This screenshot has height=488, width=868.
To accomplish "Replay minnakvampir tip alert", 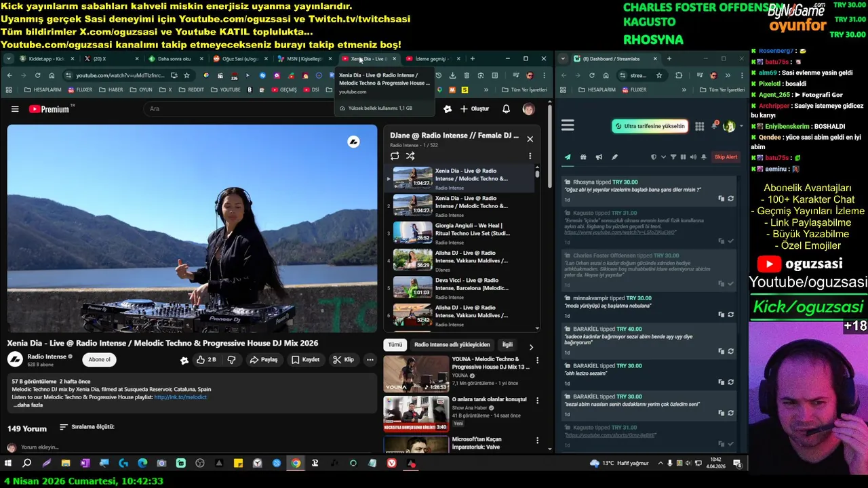I will click(x=731, y=314).
